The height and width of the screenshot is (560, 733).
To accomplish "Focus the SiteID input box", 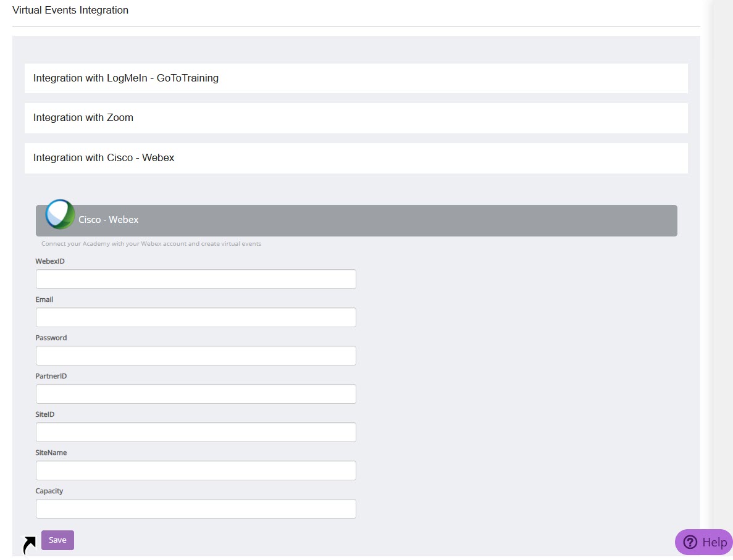I will coord(196,432).
